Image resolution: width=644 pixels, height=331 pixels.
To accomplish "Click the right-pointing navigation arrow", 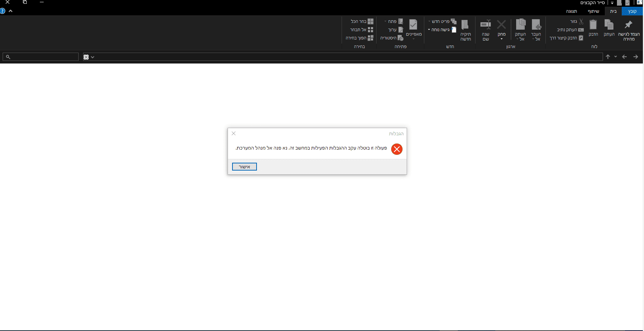I will pyautogui.click(x=636, y=57).
